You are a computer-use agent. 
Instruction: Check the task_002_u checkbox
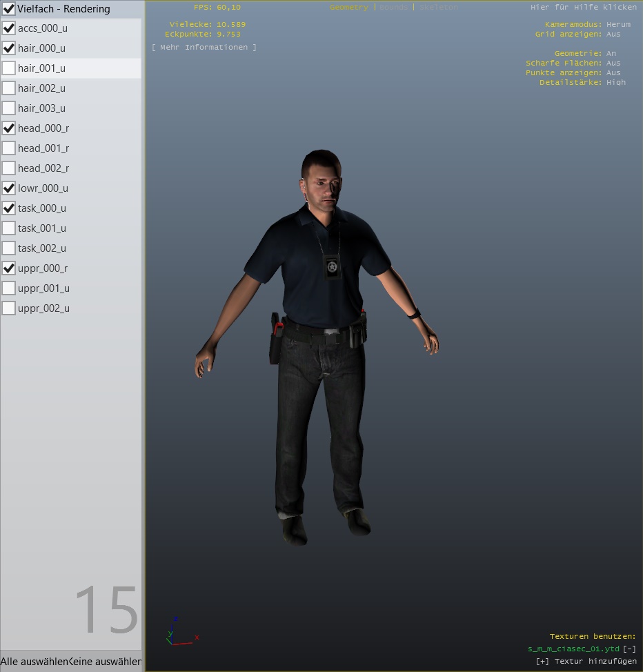tap(9, 248)
